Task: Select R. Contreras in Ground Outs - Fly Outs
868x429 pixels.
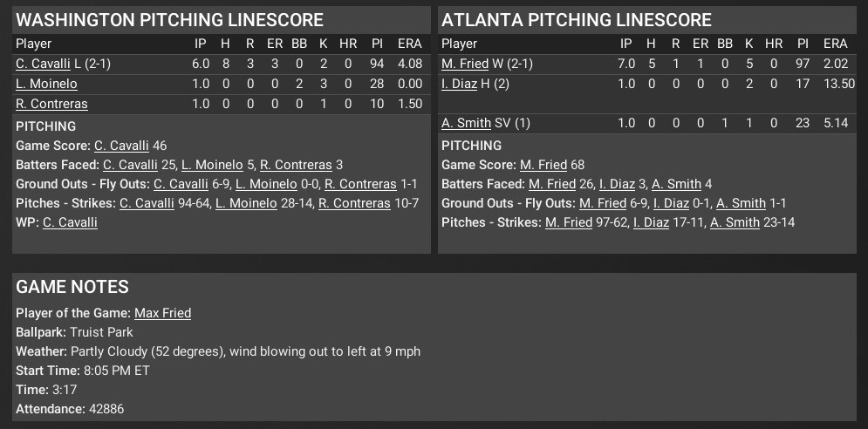Action: [360, 184]
